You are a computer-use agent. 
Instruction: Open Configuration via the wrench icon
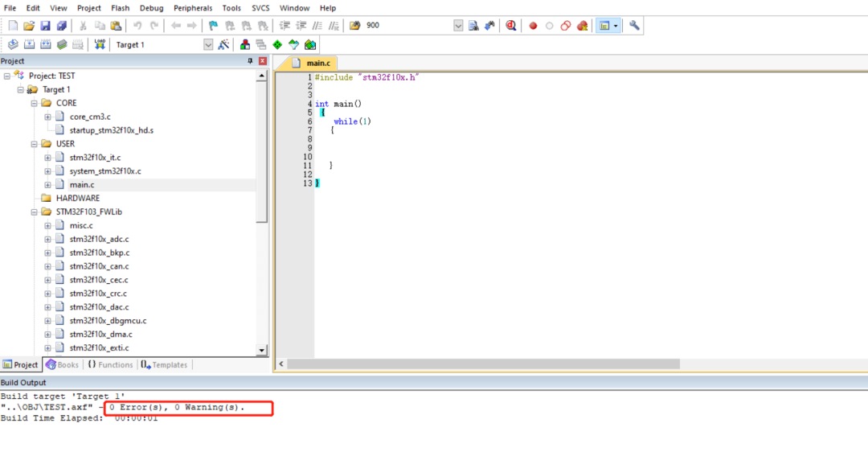635,26
